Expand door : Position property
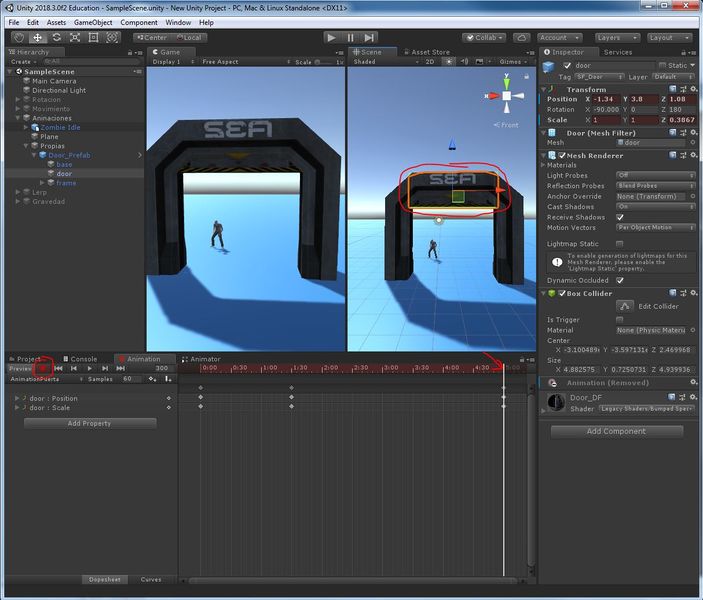The width and height of the screenshot is (703, 600). (17, 398)
